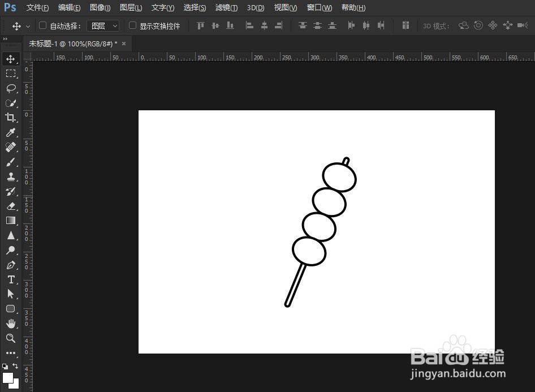Activate the Eraser tool
The width and height of the screenshot is (535, 392).
pos(11,206)
